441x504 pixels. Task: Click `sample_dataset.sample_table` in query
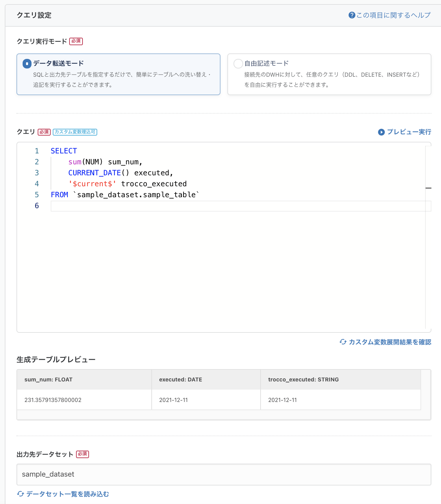[136, 195]
